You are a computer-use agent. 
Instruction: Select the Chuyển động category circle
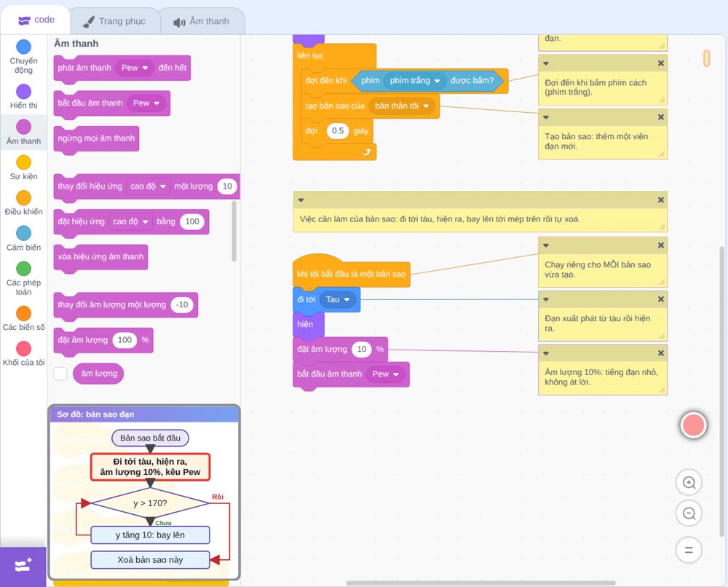24,47
